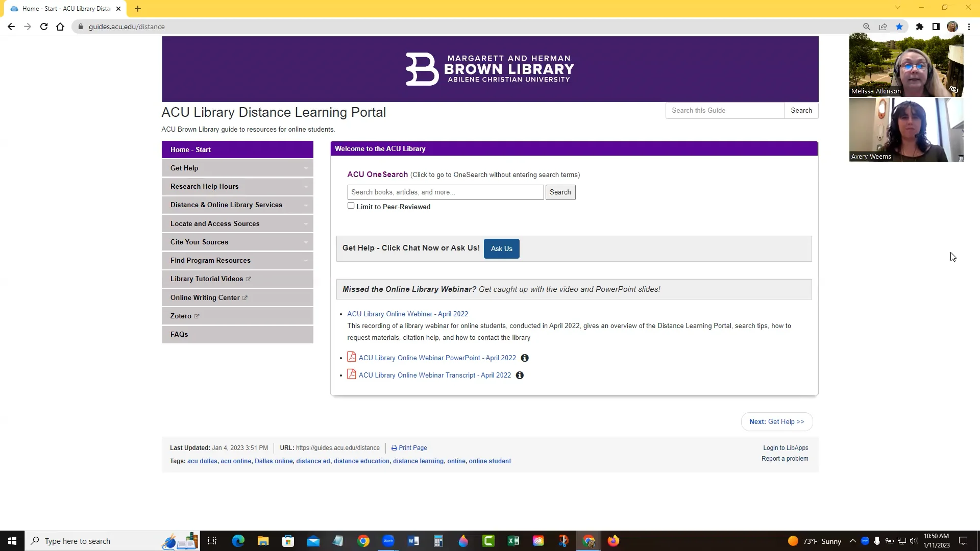Screen dimensions: 980x551
Task: Check the Limit to Peer-Reviewed box
Action: 351,206
